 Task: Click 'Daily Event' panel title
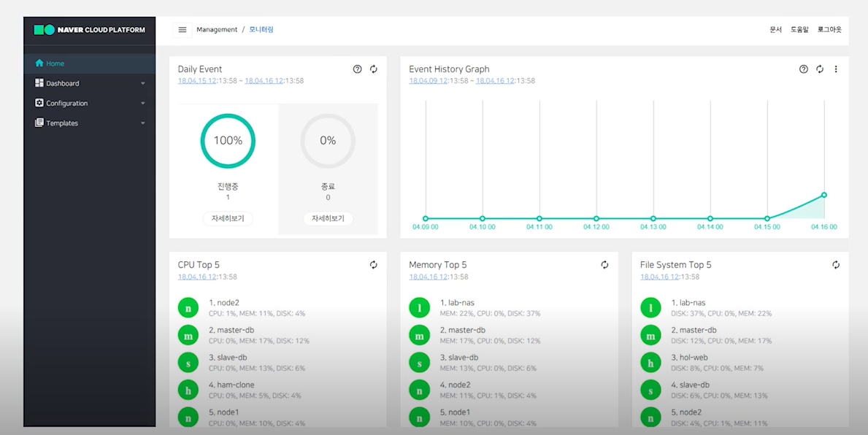(200, 69)
